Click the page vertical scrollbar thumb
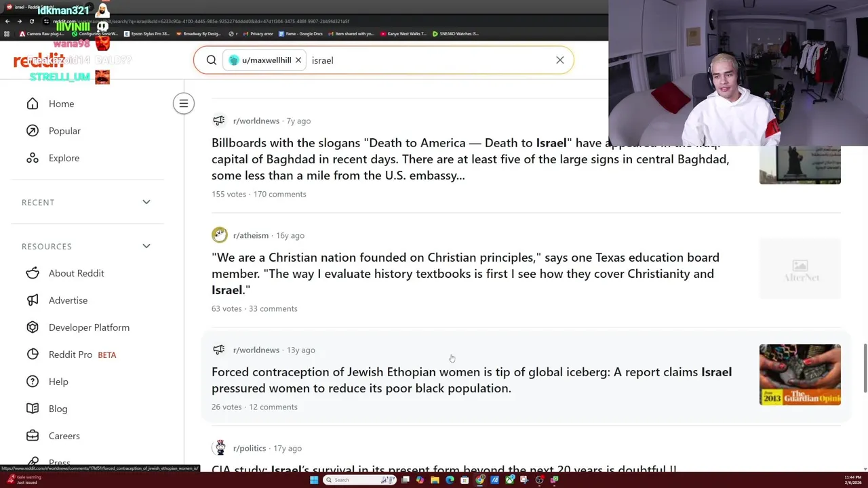Screen dimensions: 868x488 [x=865, y=367]
